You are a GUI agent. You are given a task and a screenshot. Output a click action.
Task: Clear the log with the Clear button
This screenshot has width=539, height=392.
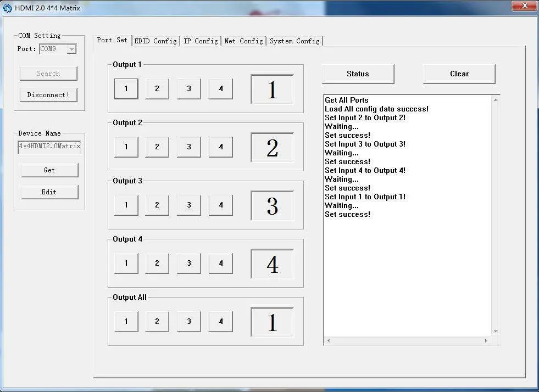pos(459,74)
